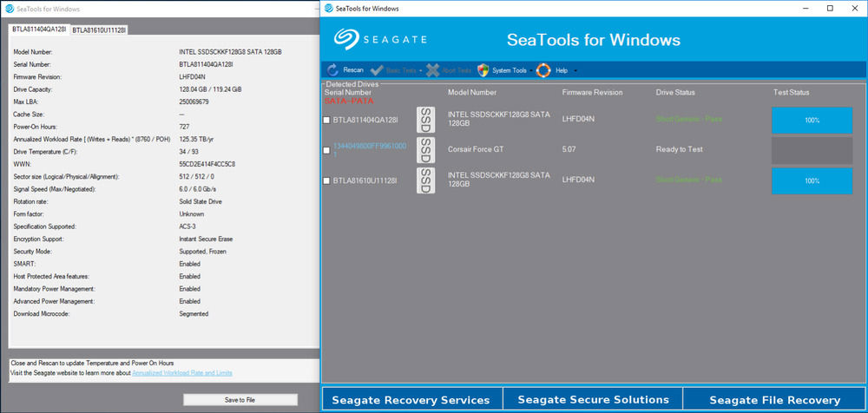Click the empty test status bar for Corsair Force GT

click(x=812, y=151)
